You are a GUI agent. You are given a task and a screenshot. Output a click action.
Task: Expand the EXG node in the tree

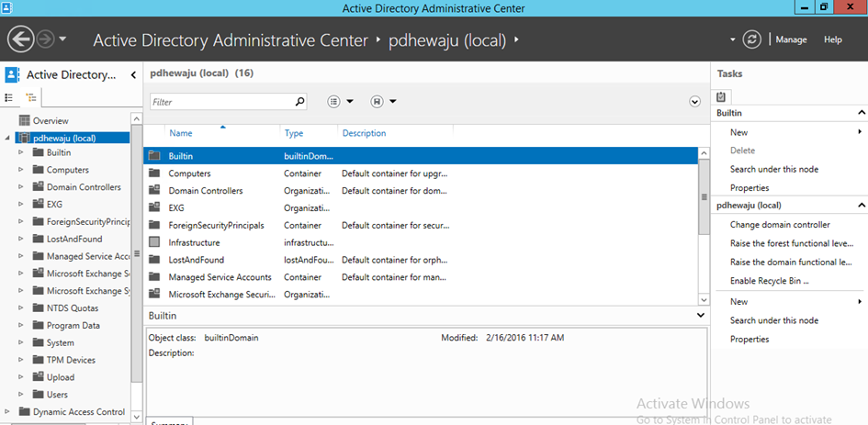tap(22, 204)
